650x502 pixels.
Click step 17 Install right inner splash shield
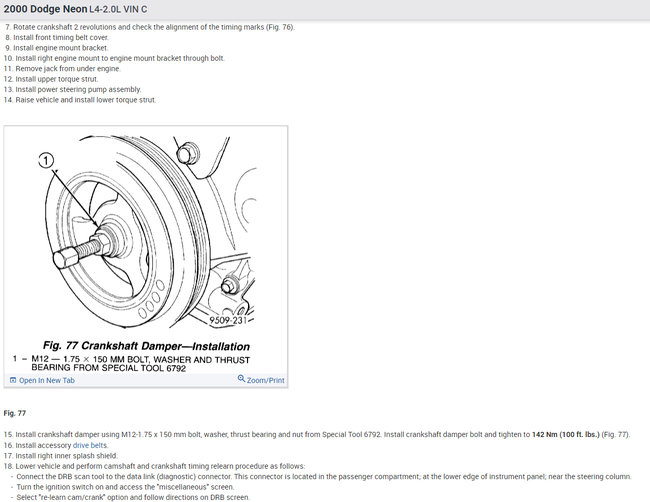click(61, 456)
